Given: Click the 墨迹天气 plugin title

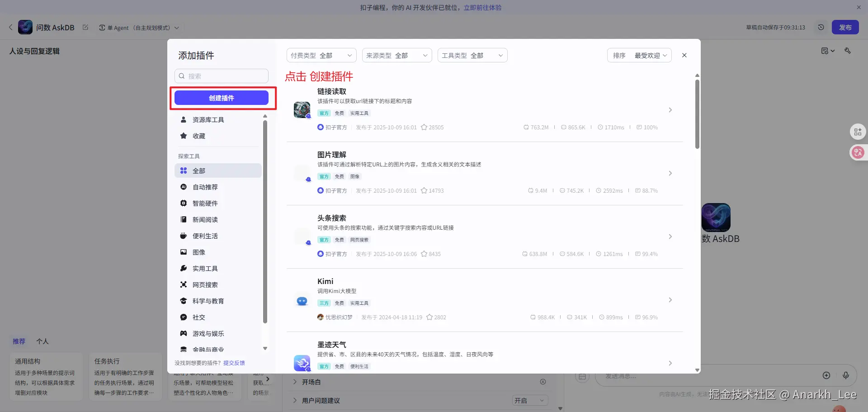Looking at the screenshot, I should pyautogui.click(x=332, y=345).
